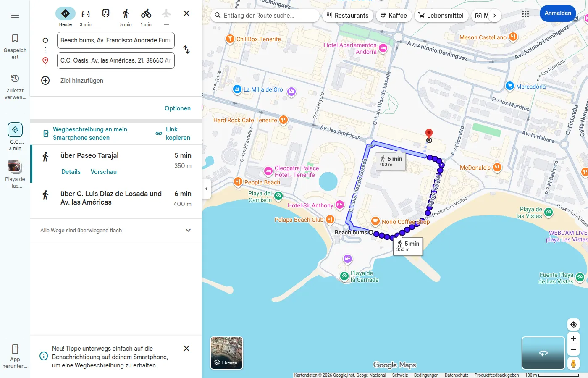Select route via C. Luis Diaz de Losada
Image resolution: width=588 pixels, height=378 pixels.
[x=116, y=201]
